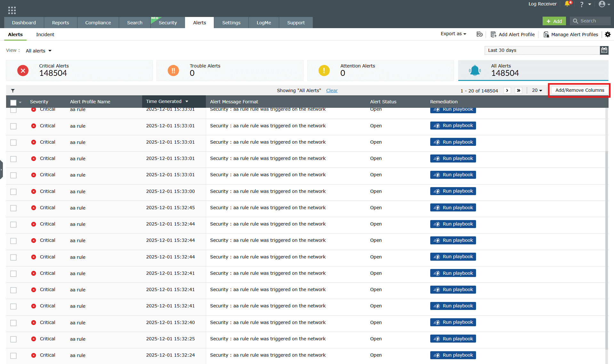Open the calendar icon next to Last 30 days
This screenshot has height=364, width=614.
(x=604, y=50)
